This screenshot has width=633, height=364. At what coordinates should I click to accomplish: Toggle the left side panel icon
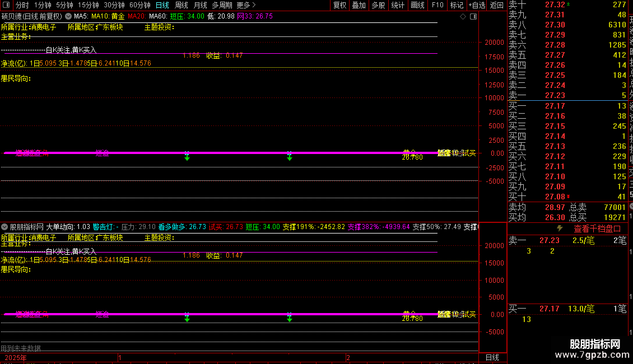[x=6, y=5]
